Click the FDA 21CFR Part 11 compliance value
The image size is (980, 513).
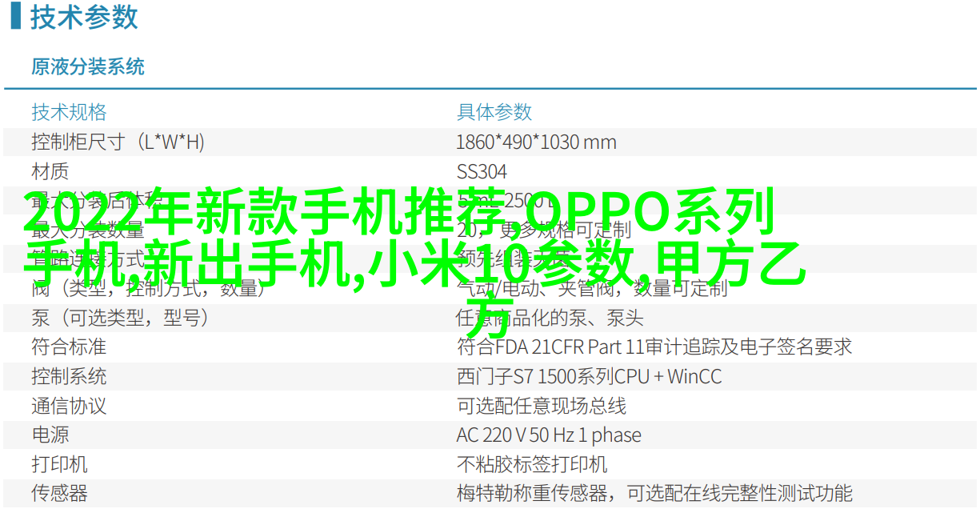[x=654, y=347]
